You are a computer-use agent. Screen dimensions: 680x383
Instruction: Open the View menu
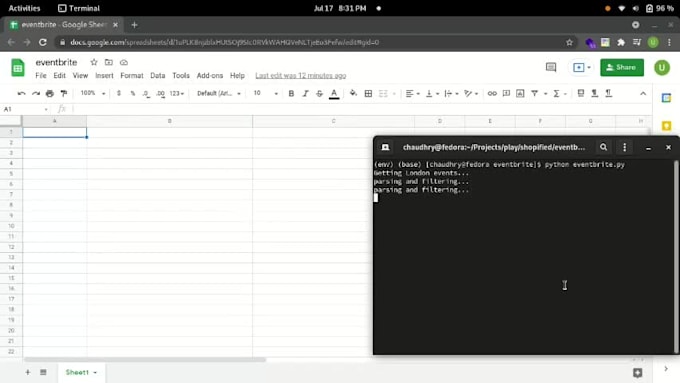click(80, 75)
